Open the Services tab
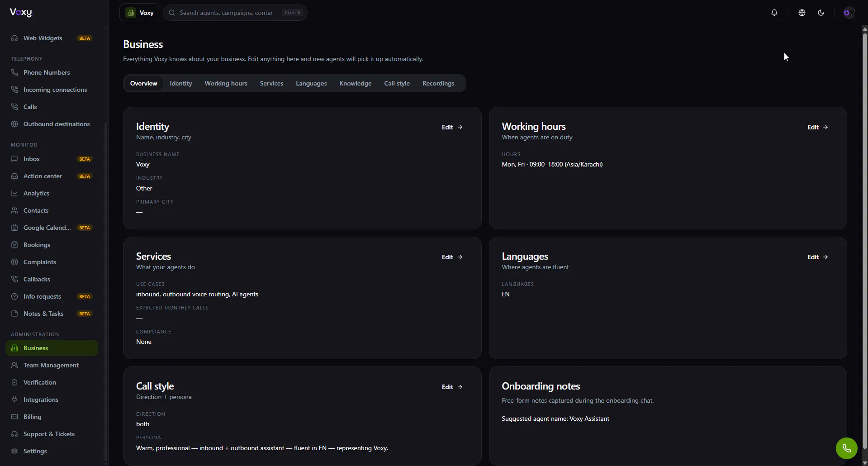 271,83
